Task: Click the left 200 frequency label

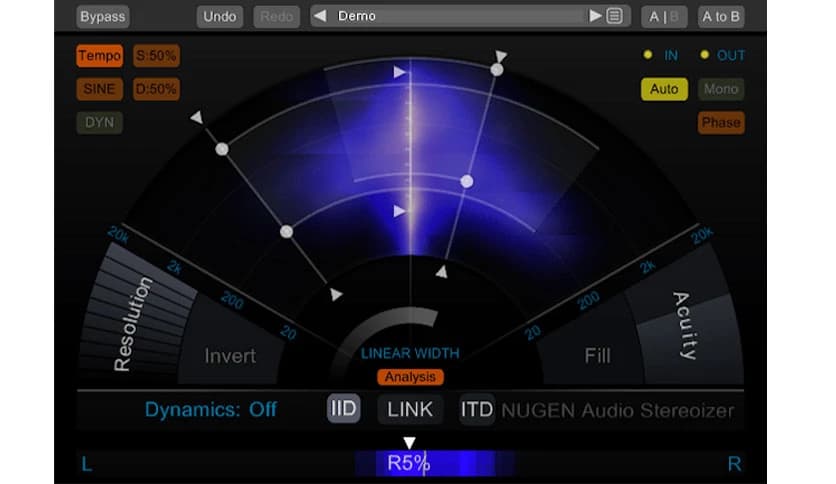Action: [232, 301]
